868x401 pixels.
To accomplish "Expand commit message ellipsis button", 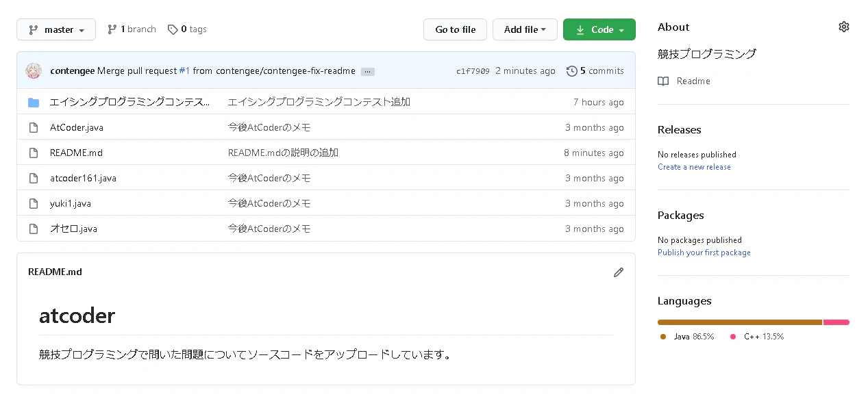I will point(368,71).
